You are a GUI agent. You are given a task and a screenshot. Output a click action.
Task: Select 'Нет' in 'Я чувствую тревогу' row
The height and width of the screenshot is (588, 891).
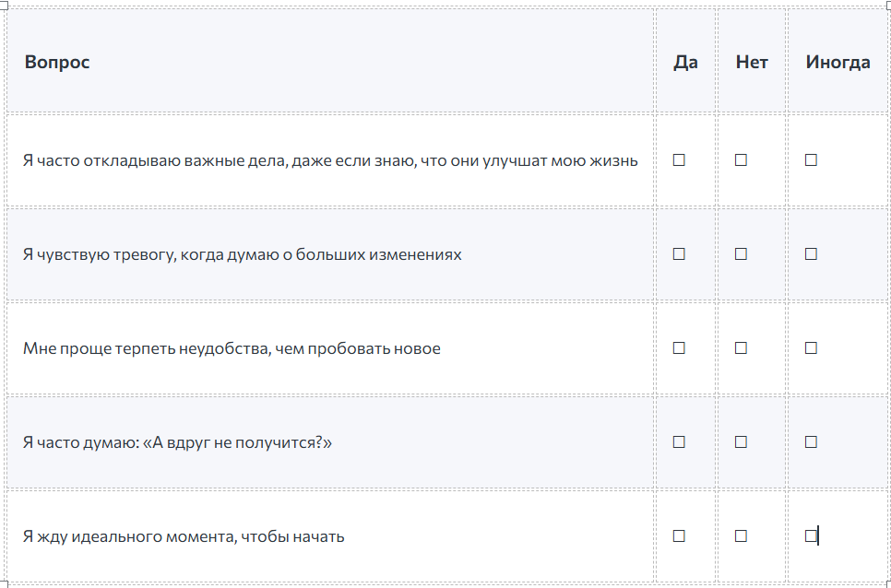[x=741, y=254]
